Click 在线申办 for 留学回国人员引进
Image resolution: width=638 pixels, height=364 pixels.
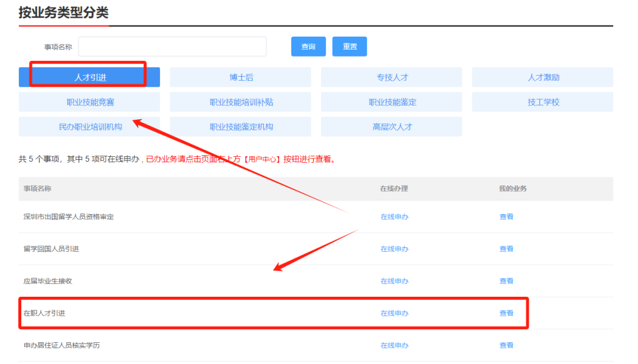[394, 248]
